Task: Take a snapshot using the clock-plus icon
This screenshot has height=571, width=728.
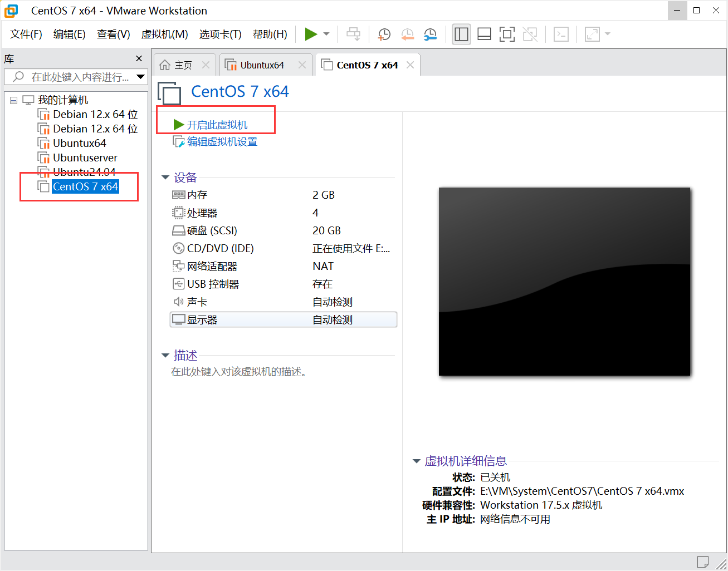Action: click(x=384, y=35)
